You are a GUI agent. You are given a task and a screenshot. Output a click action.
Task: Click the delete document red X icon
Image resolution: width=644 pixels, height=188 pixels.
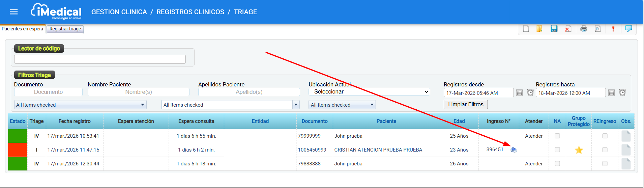(568, 29)
